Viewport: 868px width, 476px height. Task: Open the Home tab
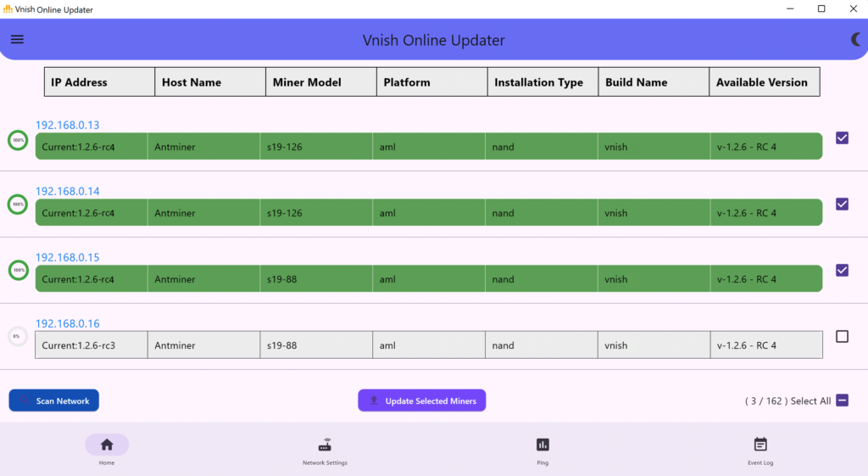point(107,450)
